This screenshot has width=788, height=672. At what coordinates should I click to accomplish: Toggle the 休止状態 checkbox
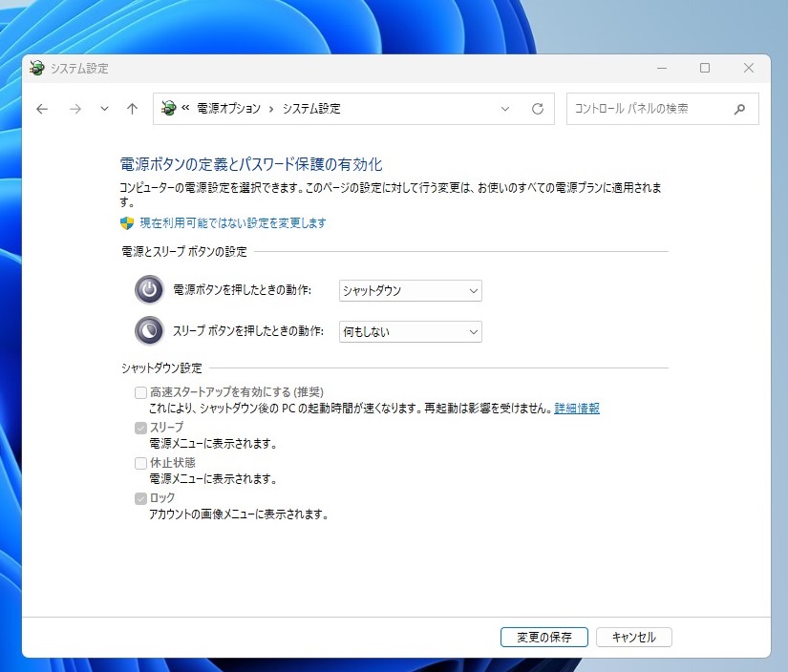click(141, 463)
